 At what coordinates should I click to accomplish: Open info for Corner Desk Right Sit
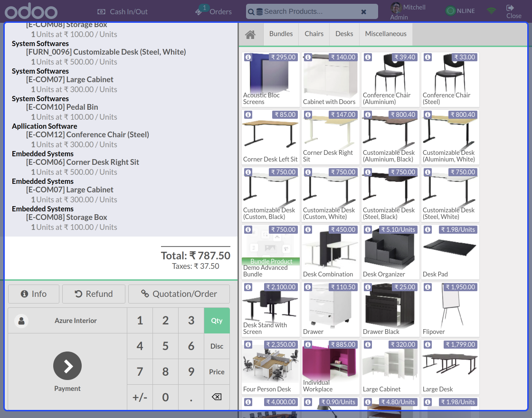pyautogui.click(x=308, y=114)
